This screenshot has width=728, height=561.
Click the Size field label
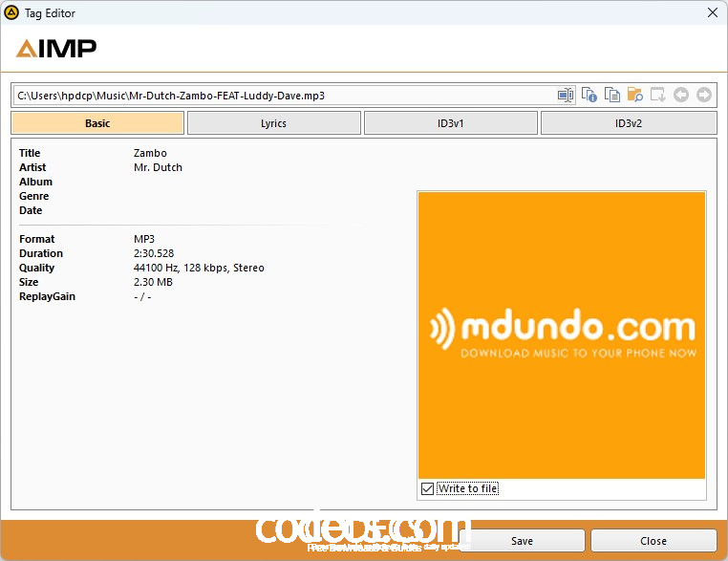point(29,282)
